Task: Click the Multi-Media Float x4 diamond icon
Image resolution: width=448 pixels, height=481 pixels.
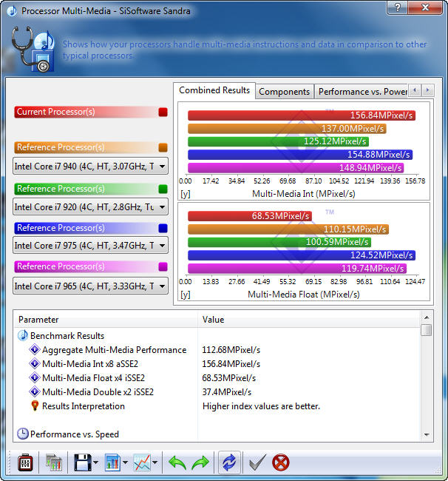Action: click(35, 377)
